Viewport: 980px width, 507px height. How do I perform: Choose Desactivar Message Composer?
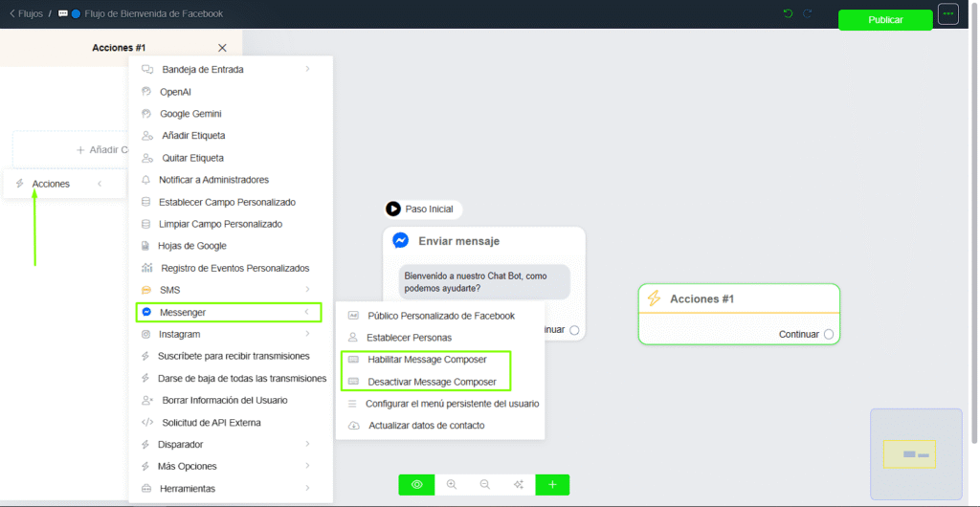pyautogui.click(x=432, y=382)
